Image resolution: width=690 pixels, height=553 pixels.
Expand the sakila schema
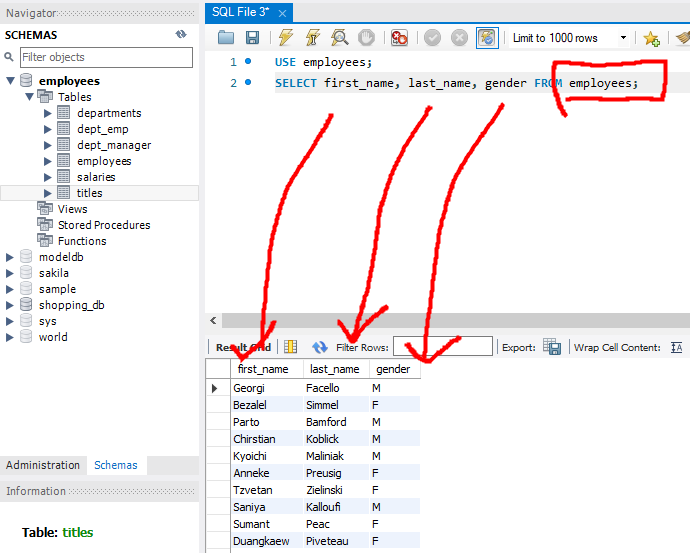9,273
